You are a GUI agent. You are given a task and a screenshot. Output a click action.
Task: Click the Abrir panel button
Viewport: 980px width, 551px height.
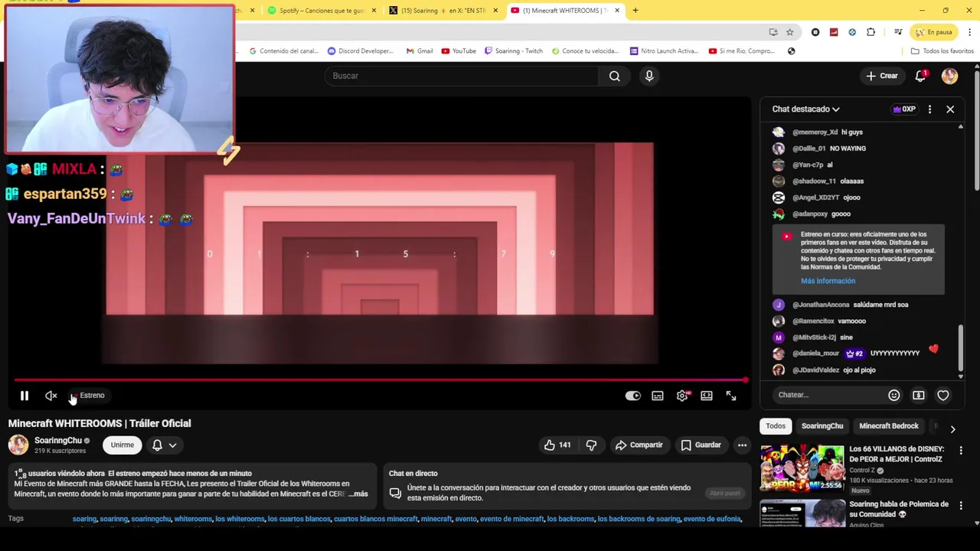pyautogui.click(x=724, y=493)
